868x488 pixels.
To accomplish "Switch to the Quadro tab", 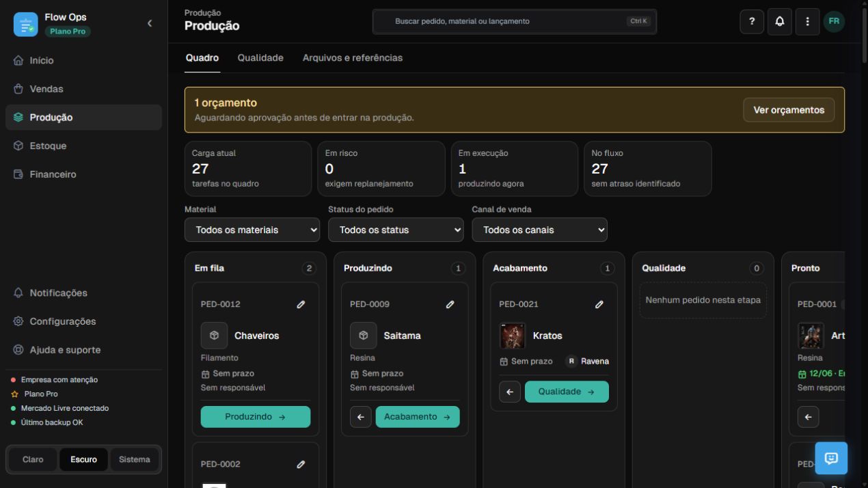I will point(202,58).
